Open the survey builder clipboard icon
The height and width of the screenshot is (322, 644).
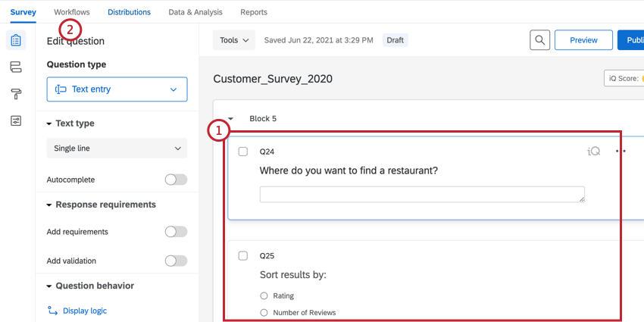coord(16,40)
